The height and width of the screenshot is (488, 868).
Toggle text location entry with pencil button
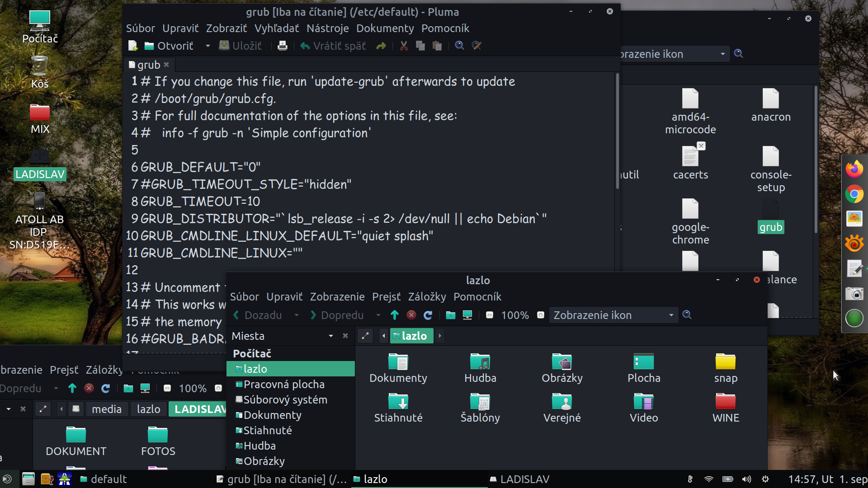click(x=365, y=336)
